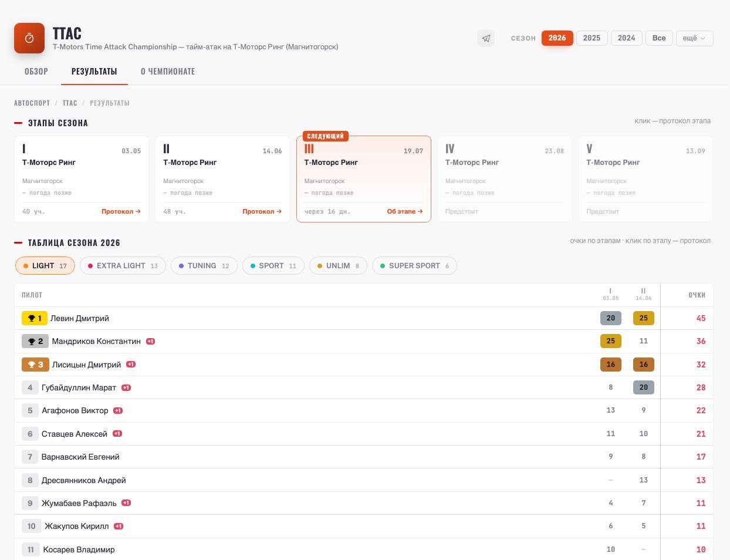Image resolution: width=730 pixels, height=560 pixels.
Task: Click total points 45 for Левин
Action: (x=701, y=318)
